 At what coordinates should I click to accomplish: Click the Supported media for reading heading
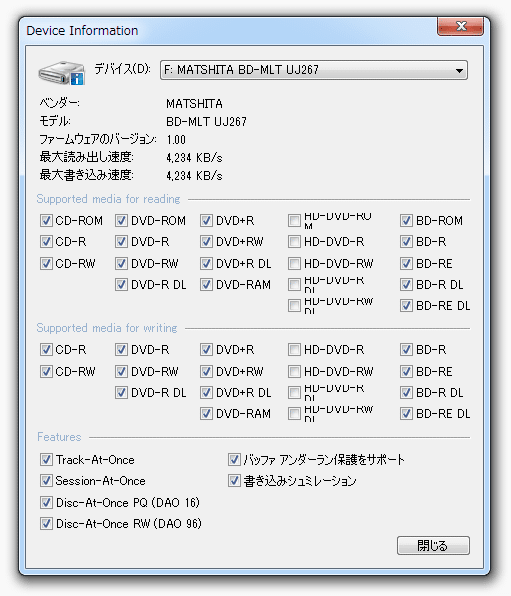108,199
